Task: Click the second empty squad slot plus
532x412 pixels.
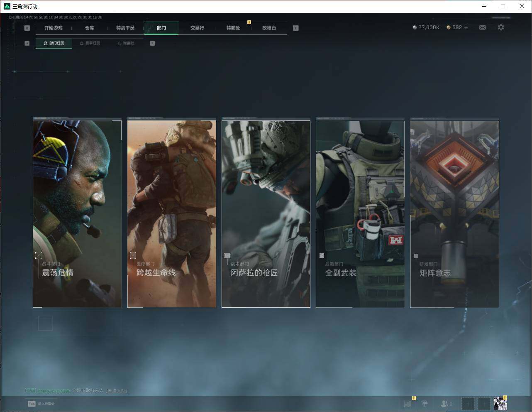Action: coord(484,403)
